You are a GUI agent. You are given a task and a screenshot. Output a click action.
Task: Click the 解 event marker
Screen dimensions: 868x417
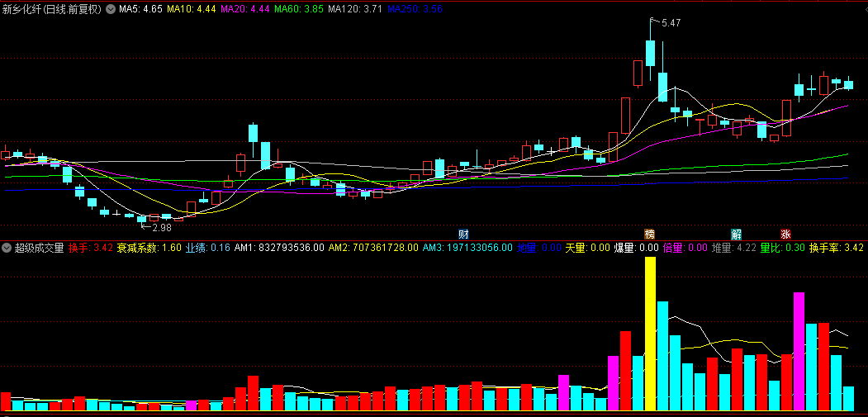click(736, 234)
